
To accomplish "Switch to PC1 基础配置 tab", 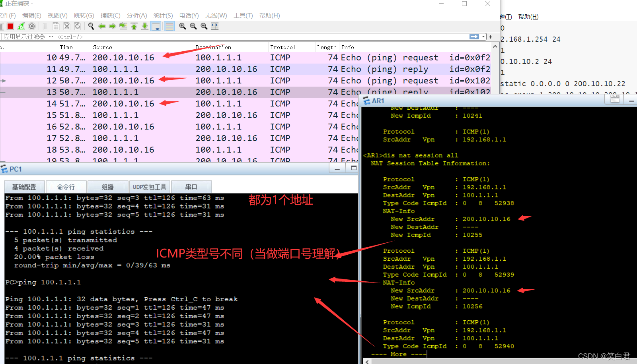I will click(24, 187).
